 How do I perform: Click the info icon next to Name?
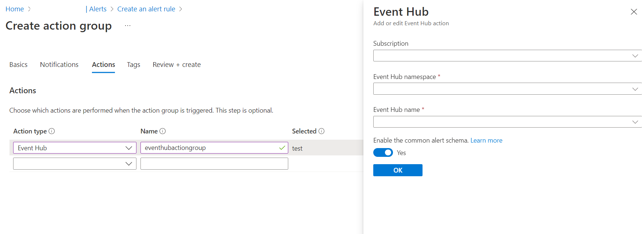click(163, 131)
